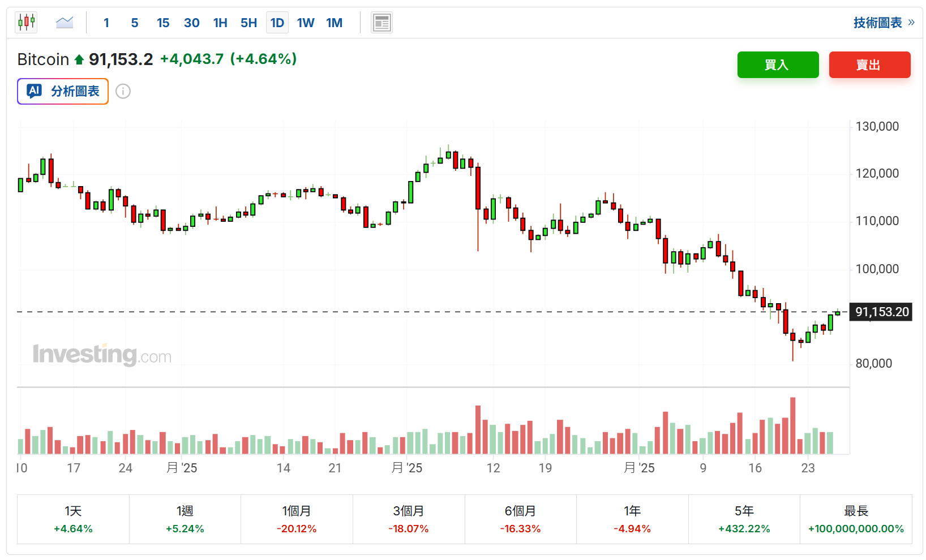Screen dimensions: 926x560
Task: Open the news overlay icon in toolbar
Action: 381,23
